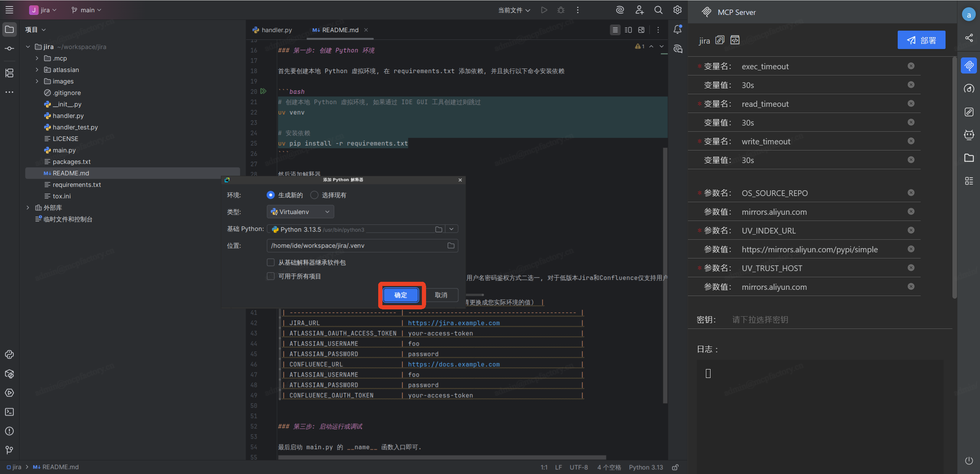Image resolution: width=980 pixels, height=474 pixels.
Task: Click the Debug bug icon in toolbar
Action: pyautogui.click(x=561, y=10)
